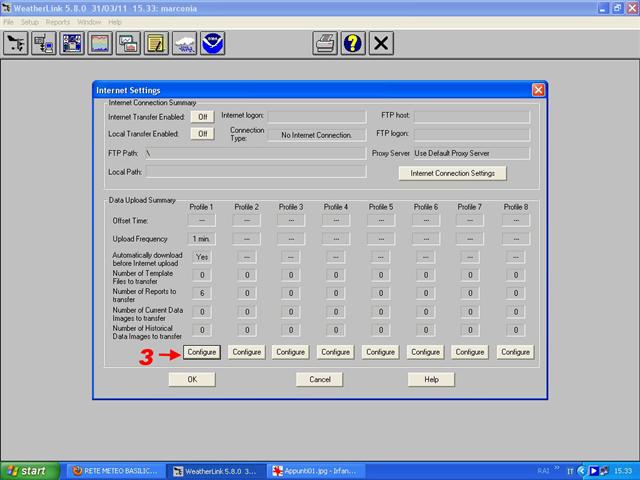
Task: Configure Profile 7
Action: (470, 352)
